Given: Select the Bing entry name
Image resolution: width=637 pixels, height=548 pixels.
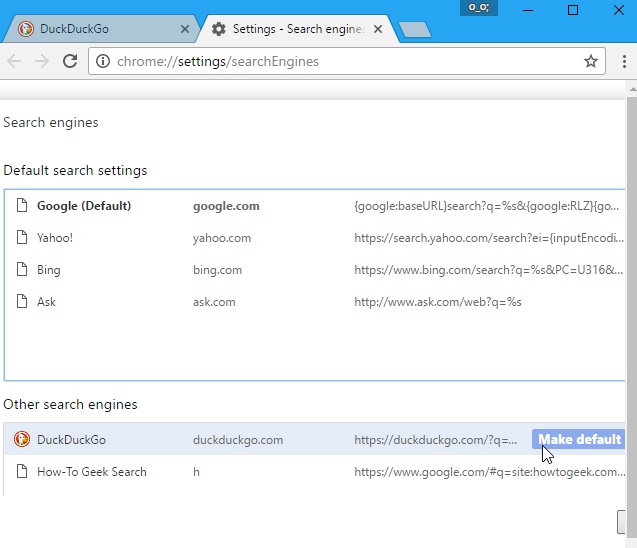Looking at the screenshot, I should (x=49, y=270).
